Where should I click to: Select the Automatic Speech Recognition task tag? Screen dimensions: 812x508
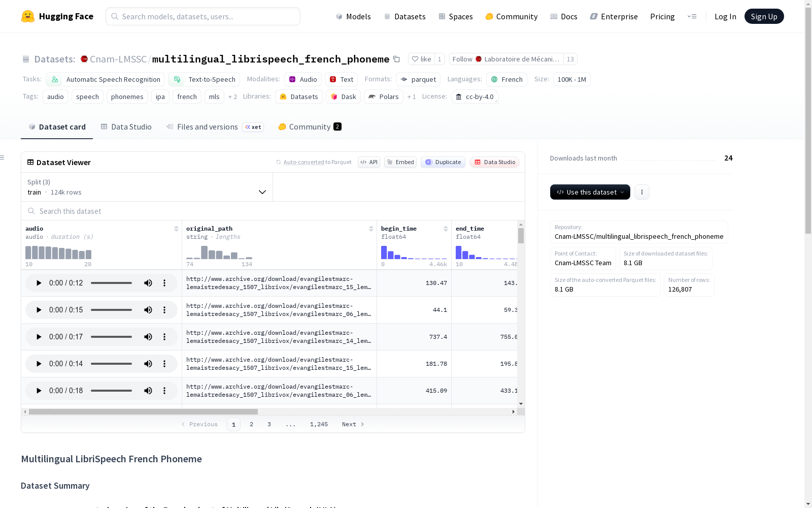coord(106,79)
